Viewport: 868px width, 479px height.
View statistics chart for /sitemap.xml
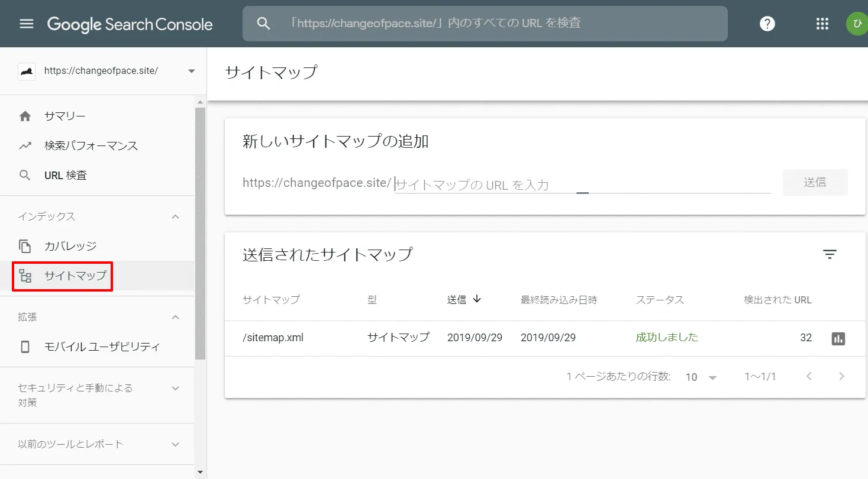click(x=838, y=338)
